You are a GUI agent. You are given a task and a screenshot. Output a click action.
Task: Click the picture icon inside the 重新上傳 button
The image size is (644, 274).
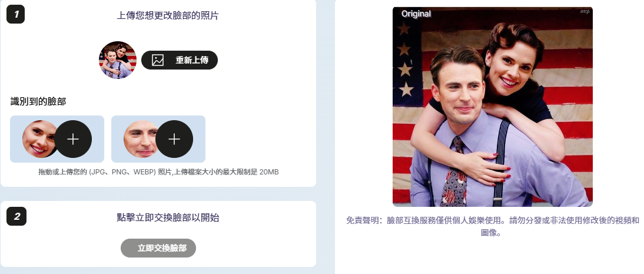point(158,60)
